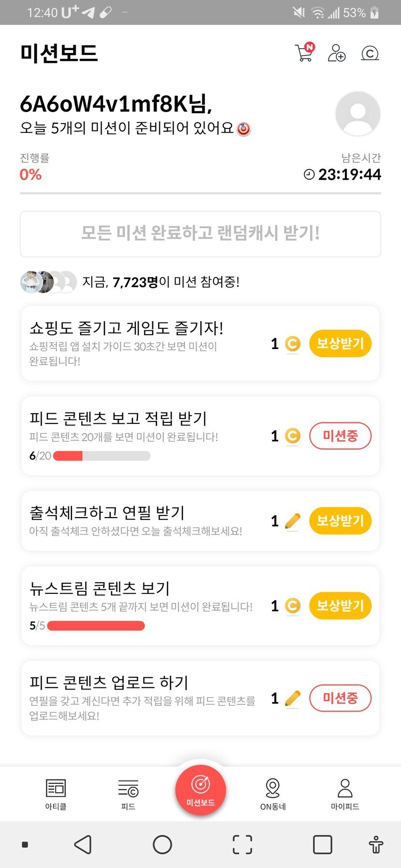Tap 미션중 button for 피드 콘텐츠 업로드 하기
Viewport: 401px width, 868px height.
tap(340, 698)
